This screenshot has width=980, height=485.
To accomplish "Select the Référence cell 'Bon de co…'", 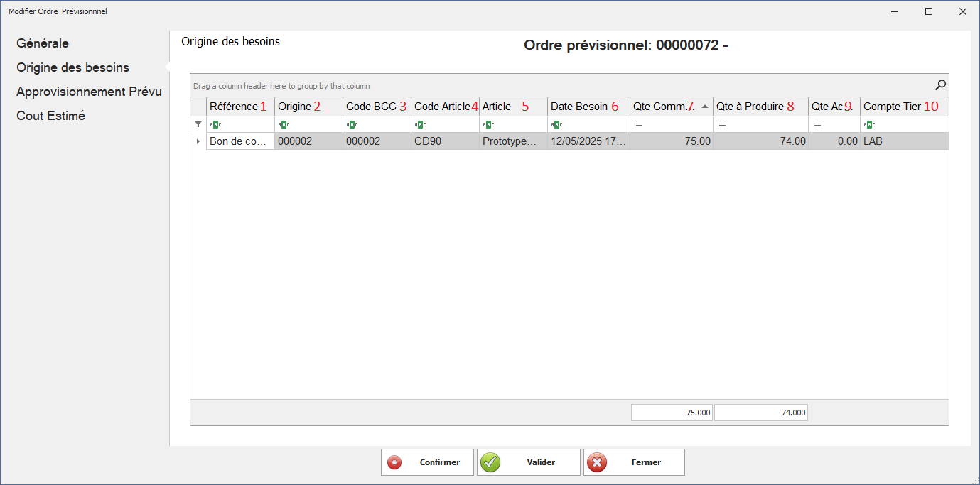I will pos(240,141).
